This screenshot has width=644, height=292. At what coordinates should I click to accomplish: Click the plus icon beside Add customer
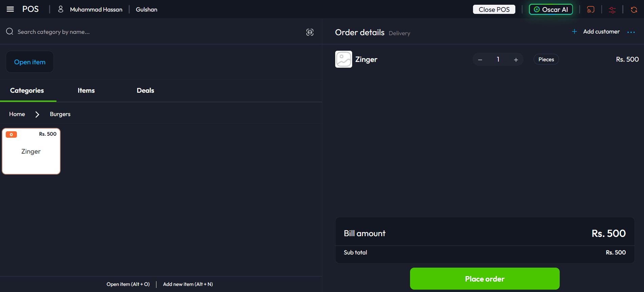click(x=574, y=31)
